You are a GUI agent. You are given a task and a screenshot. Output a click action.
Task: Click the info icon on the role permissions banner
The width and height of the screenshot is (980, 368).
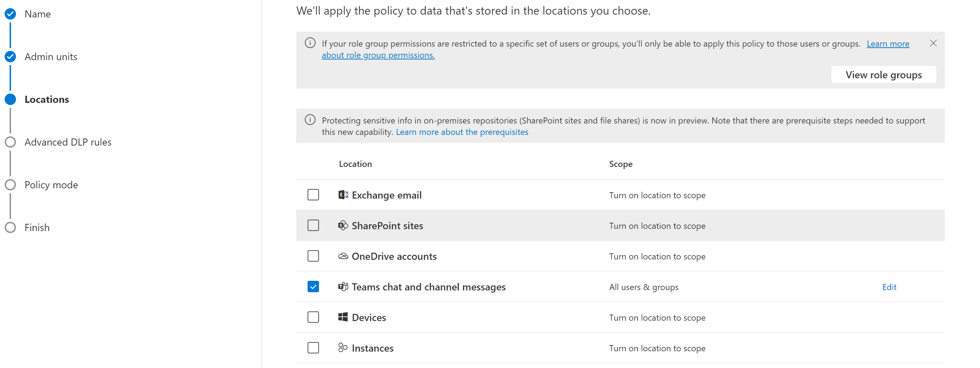[310, 43]
